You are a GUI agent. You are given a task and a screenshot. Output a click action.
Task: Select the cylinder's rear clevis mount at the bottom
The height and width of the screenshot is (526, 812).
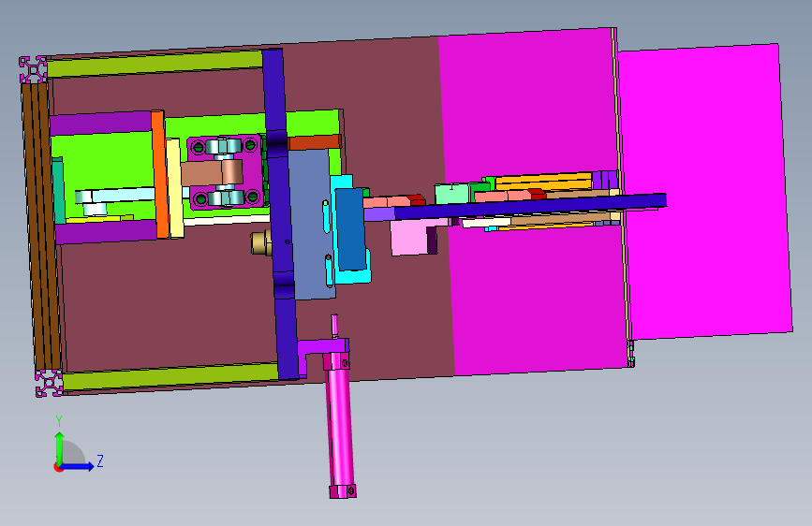pyautogui.click(x=343, y=491)
